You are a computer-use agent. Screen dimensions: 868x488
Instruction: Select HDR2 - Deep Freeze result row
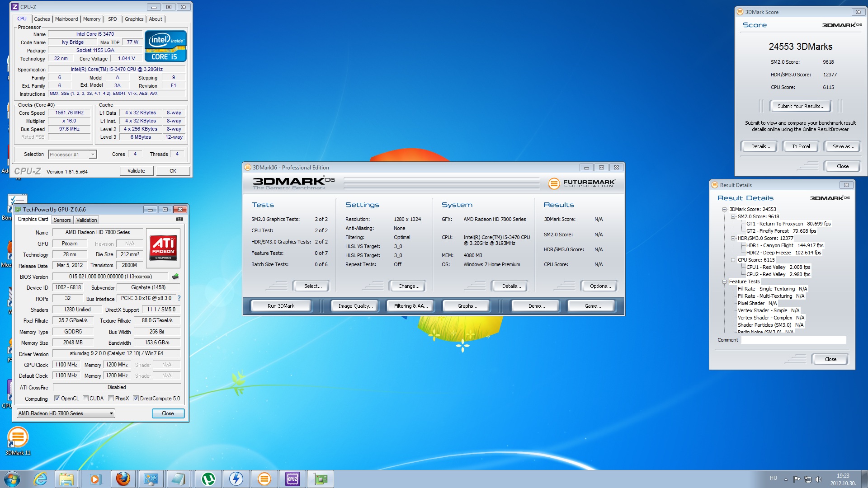[783, 253]
